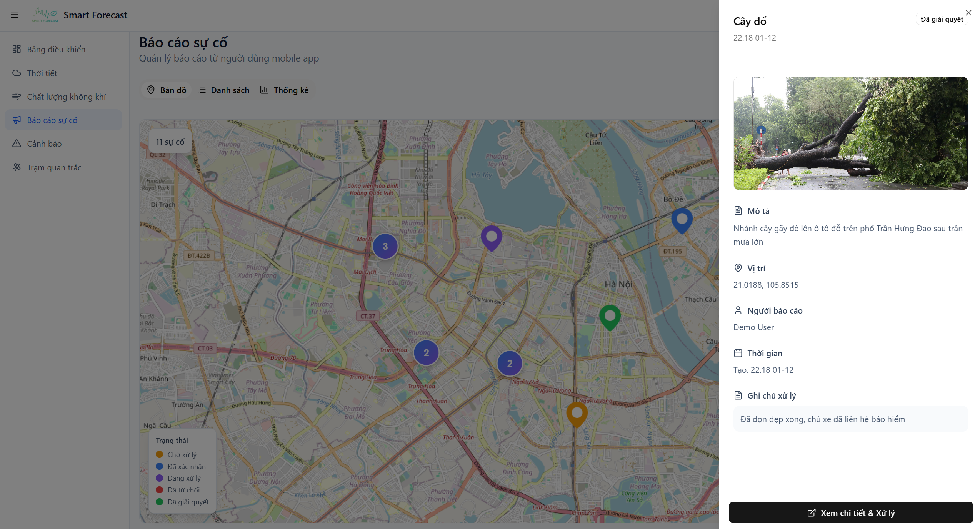
Task: Click the Báo cáo sự cố megaphone icon
Action: [x=17, y=120]
